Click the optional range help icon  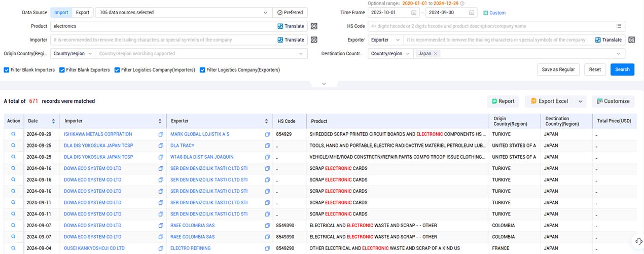[x=462, y=3]
